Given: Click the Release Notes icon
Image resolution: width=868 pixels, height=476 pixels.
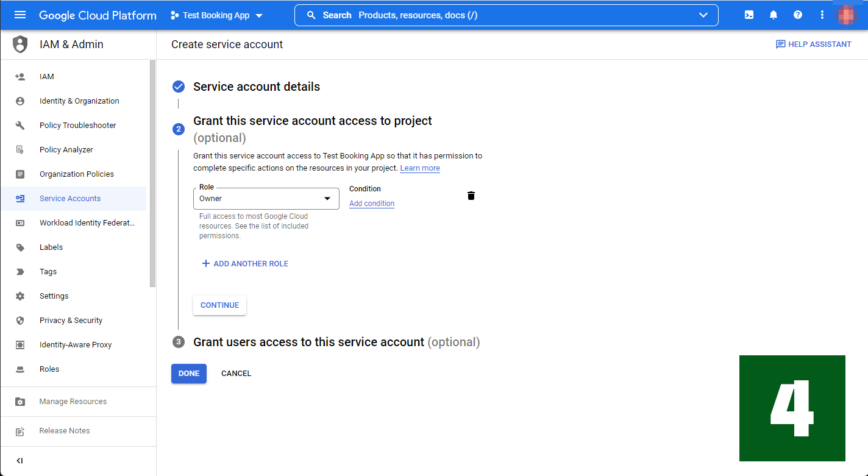Looking at the screenshot, I should point(20,431).
